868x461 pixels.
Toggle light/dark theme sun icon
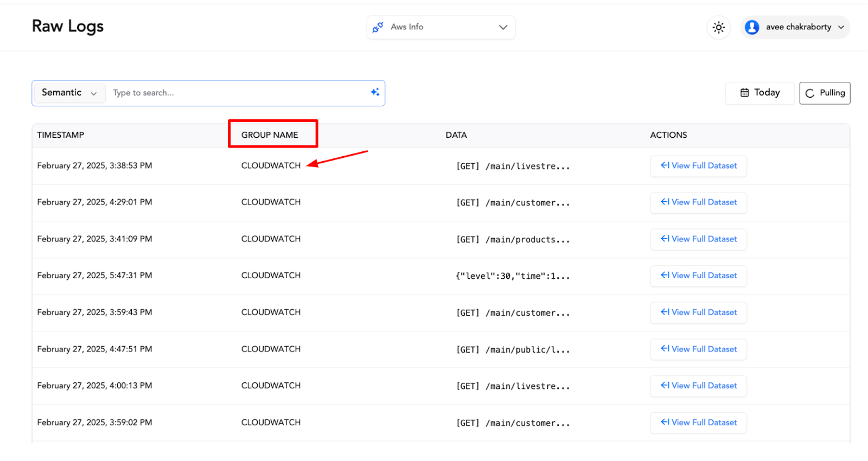click(x=719, y=27)
